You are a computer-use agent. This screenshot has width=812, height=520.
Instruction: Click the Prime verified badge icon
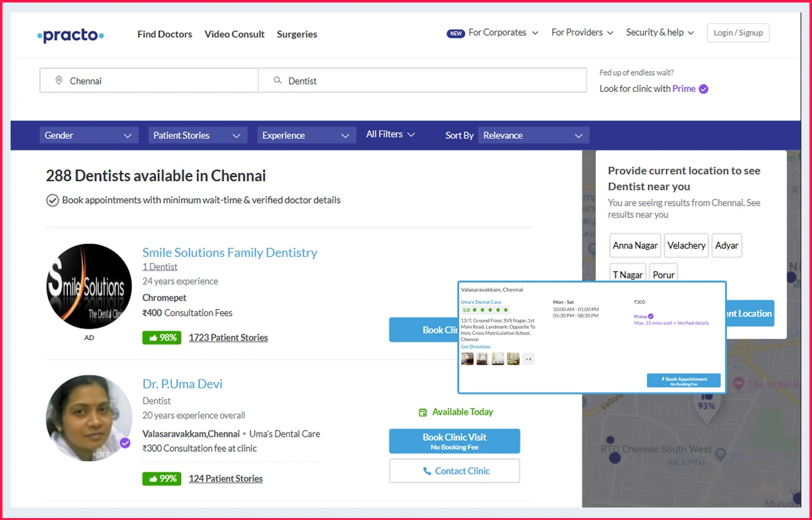(703, 89)
